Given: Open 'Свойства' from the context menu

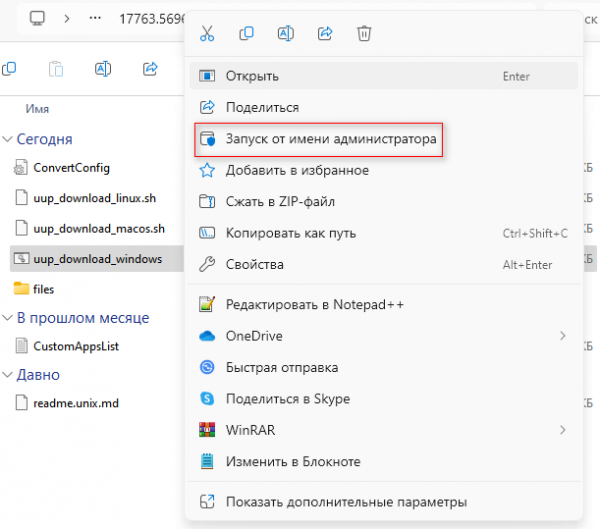Looking at the screenshot, I should (x=384, y=264).
